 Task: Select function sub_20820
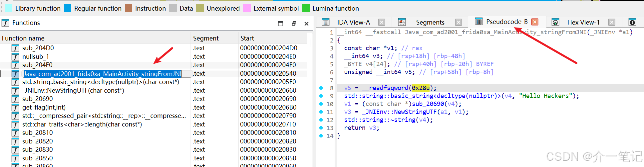coord(37,141)
